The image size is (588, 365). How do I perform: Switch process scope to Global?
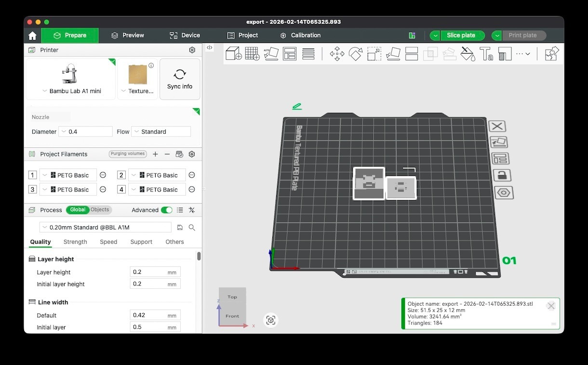78,210
